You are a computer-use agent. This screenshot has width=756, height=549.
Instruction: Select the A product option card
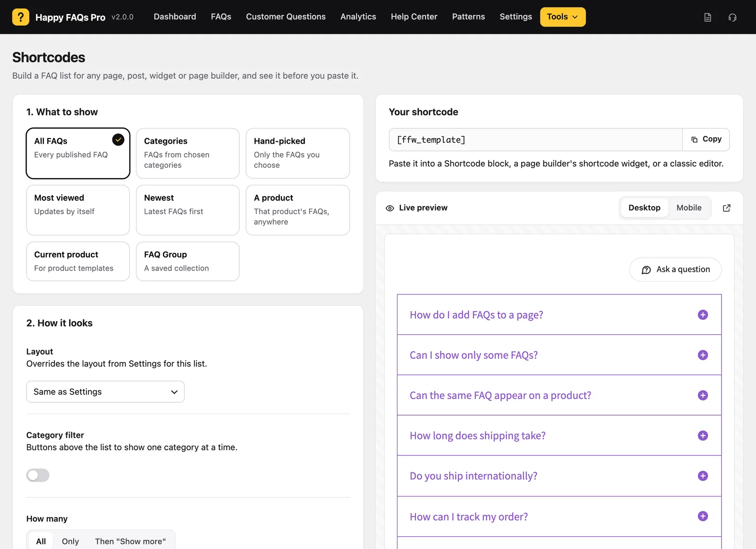point(298,210)
